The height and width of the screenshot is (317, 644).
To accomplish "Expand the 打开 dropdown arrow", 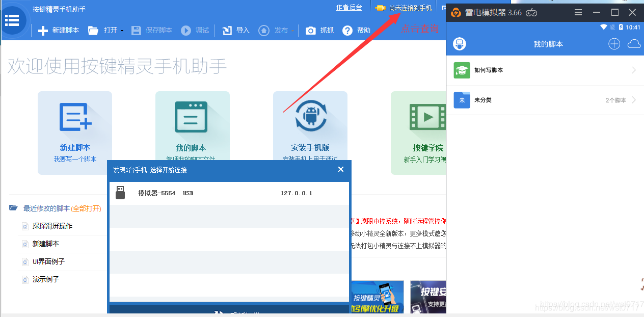I will 122,31.
